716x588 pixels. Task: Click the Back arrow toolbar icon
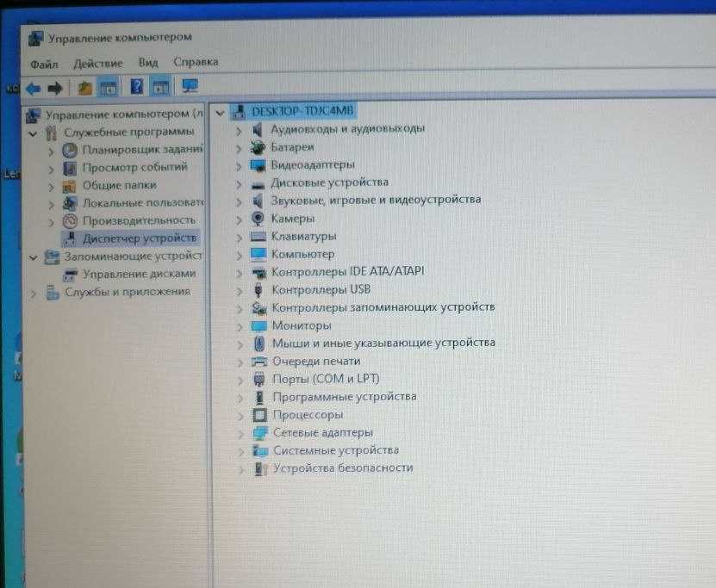point(34,89)
